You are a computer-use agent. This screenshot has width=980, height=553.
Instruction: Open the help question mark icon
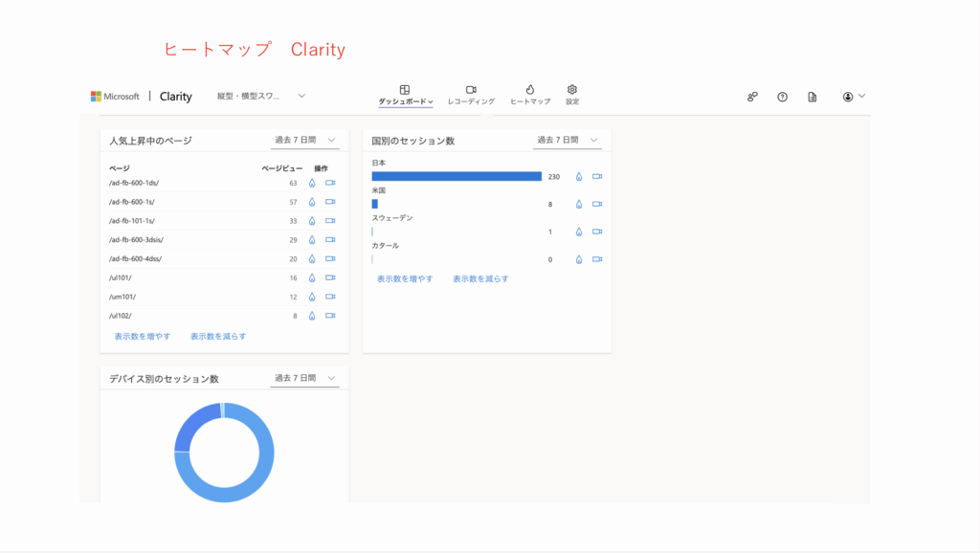(x=782, y=97)
